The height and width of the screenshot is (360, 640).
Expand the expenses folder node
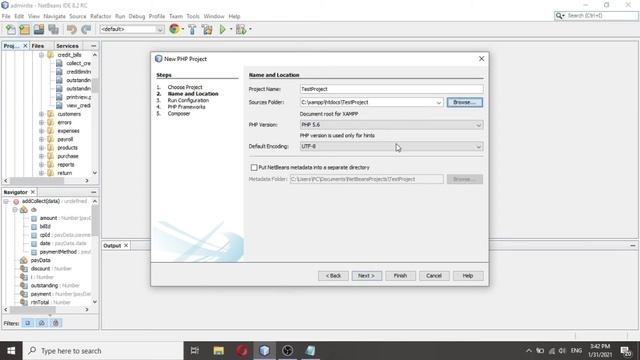[x=42, y=131]
